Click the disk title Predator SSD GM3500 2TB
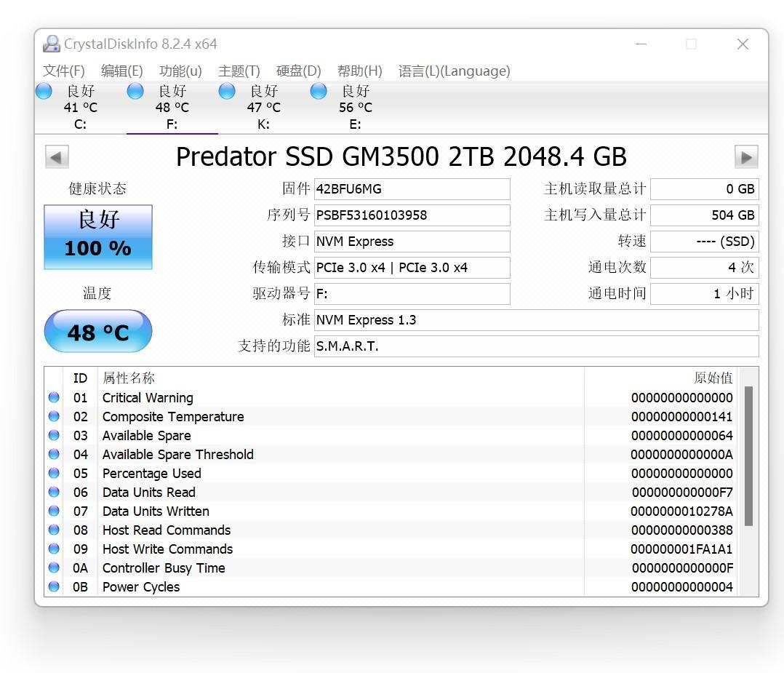 coord(401,156)
